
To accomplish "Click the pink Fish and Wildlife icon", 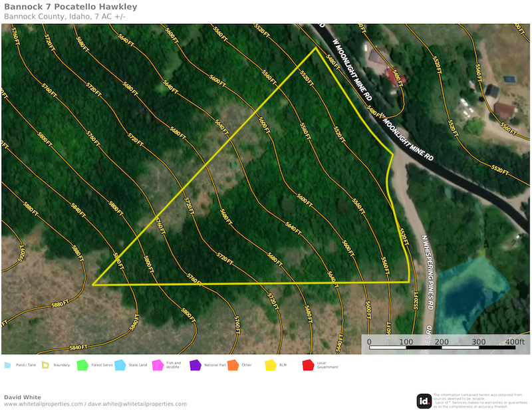I will tap(158, 365).
